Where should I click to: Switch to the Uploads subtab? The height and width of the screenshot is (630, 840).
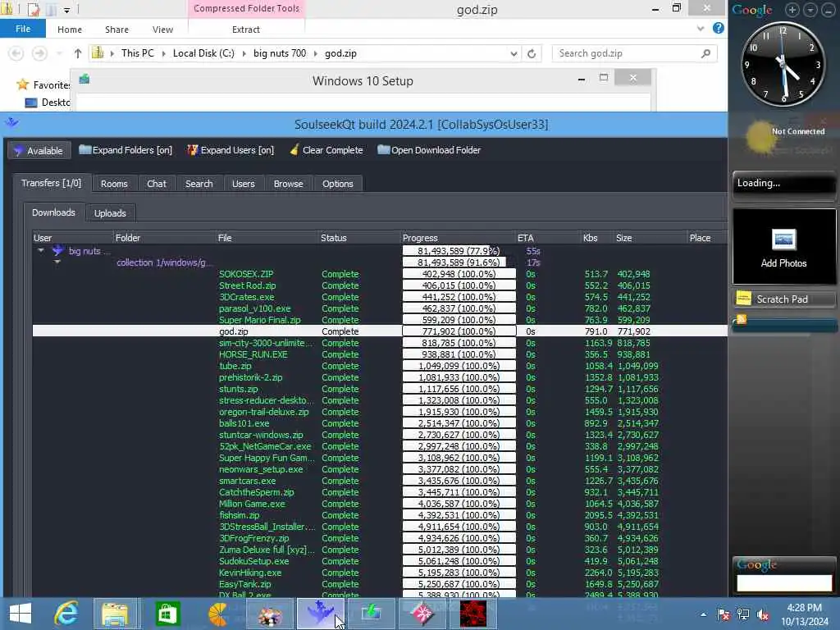[110, 213]
